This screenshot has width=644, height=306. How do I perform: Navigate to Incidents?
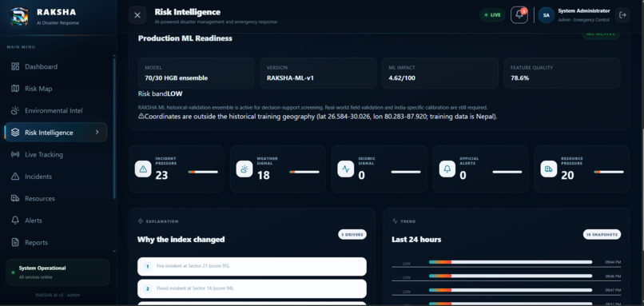56,177
